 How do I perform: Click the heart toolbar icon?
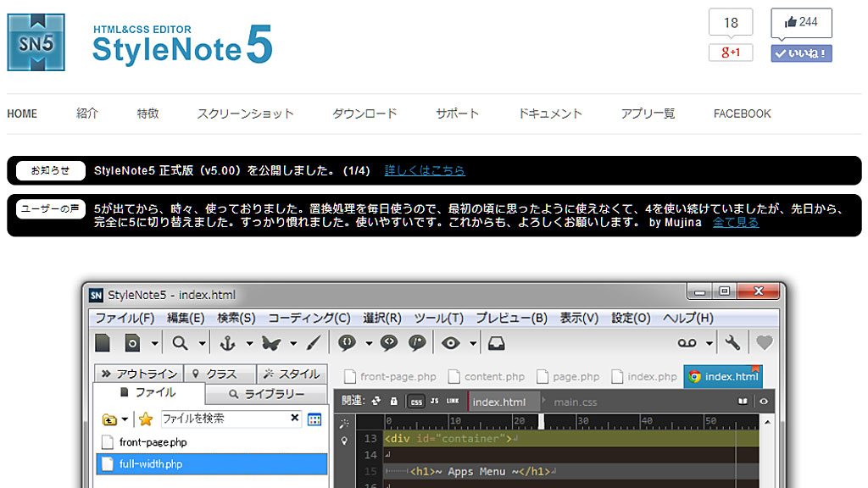point(764,343)
